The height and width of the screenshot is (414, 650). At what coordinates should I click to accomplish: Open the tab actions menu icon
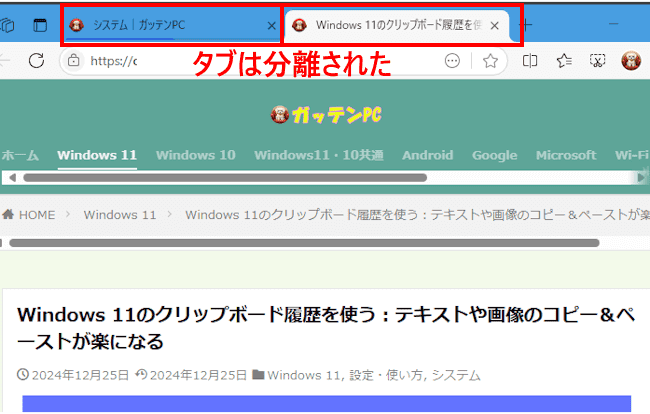pos(40,25)
